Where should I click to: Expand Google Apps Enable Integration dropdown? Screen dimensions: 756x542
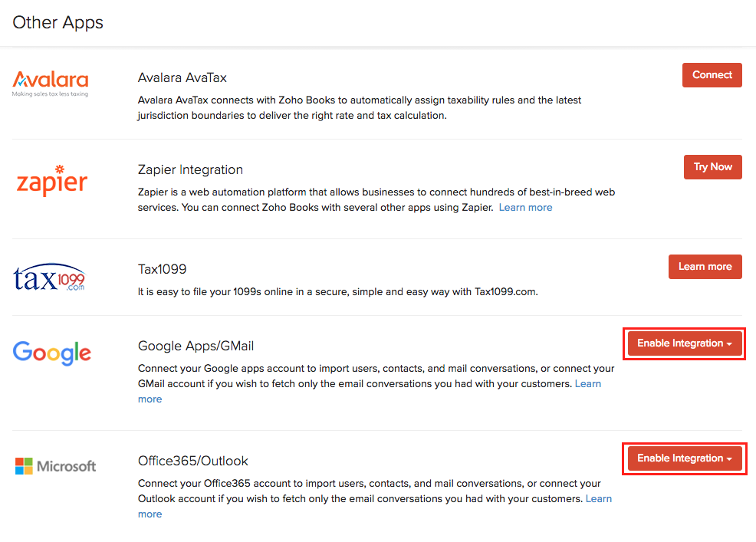pos(684,343)
